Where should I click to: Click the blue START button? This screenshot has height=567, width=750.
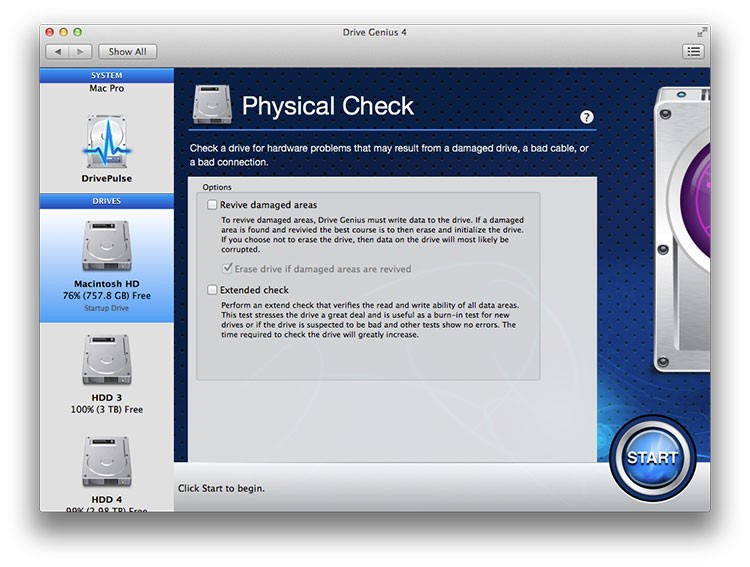tap(652, 458)
